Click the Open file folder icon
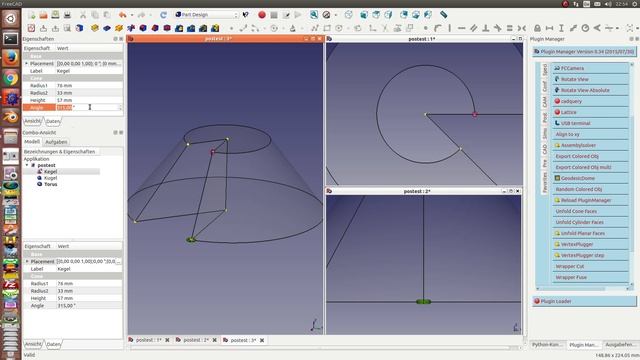Viewport: 640px width, 360px height. (x=43, y=15)
